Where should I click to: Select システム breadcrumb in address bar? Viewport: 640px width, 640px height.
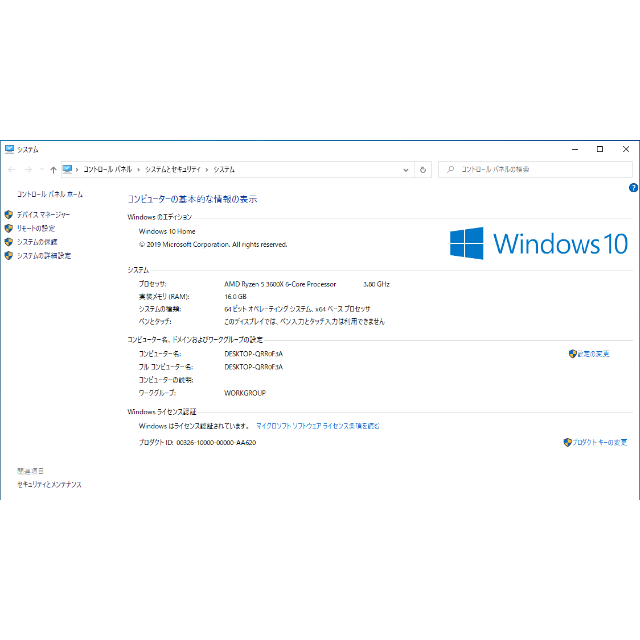point(224,169)
